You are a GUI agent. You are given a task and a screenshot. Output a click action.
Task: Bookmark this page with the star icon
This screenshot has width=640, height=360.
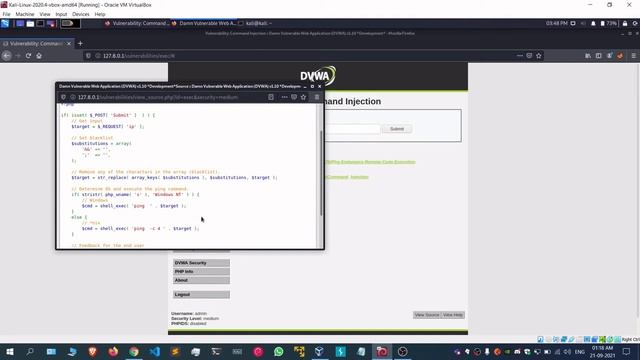539,56
